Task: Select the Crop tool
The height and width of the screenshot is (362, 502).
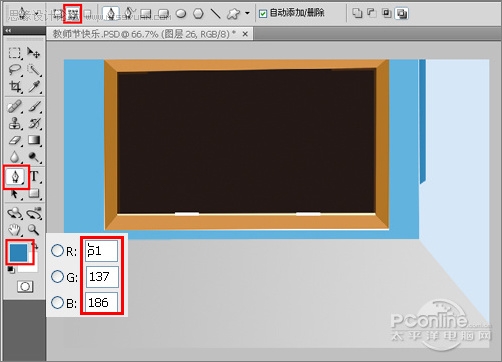Action: tap(14, 86)
